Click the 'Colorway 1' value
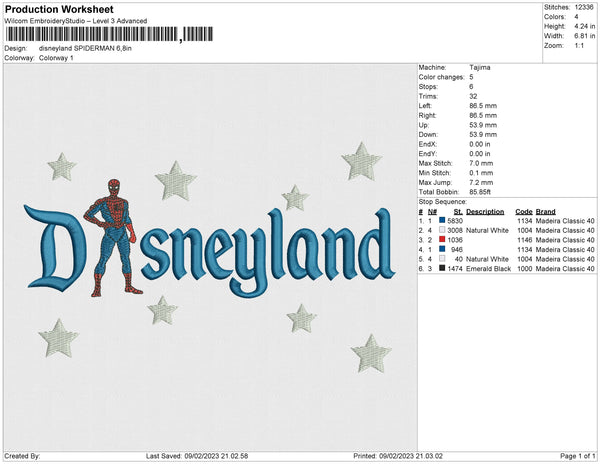 coord(56,58)
